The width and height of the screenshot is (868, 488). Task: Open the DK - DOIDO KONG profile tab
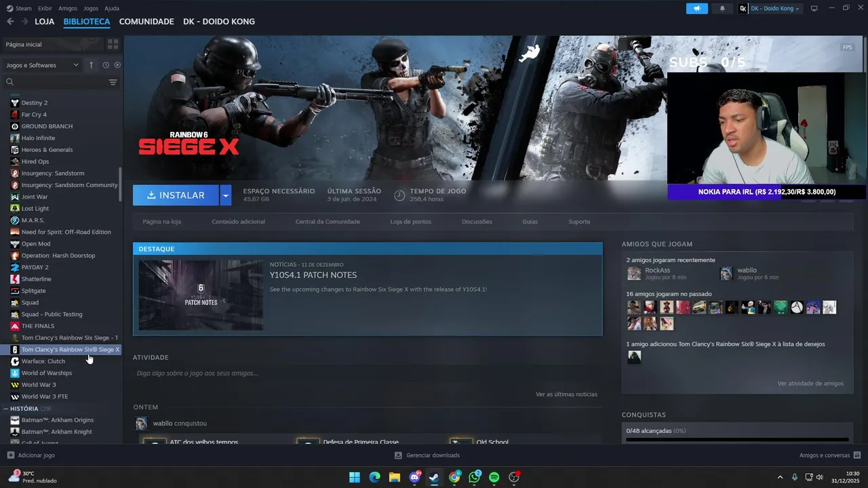219,22
